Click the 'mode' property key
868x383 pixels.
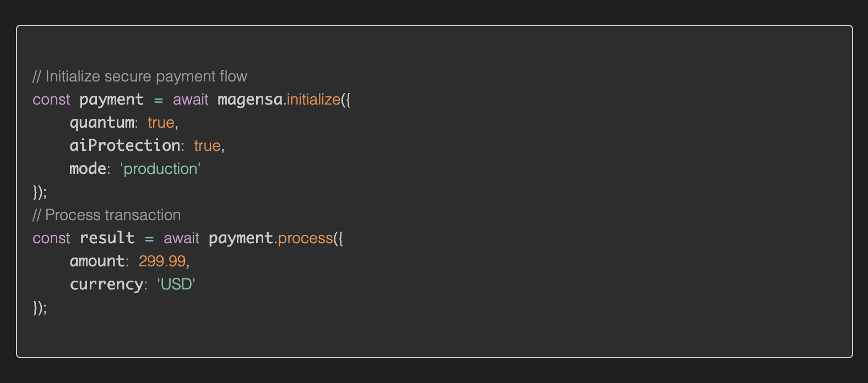click(88, 168)
